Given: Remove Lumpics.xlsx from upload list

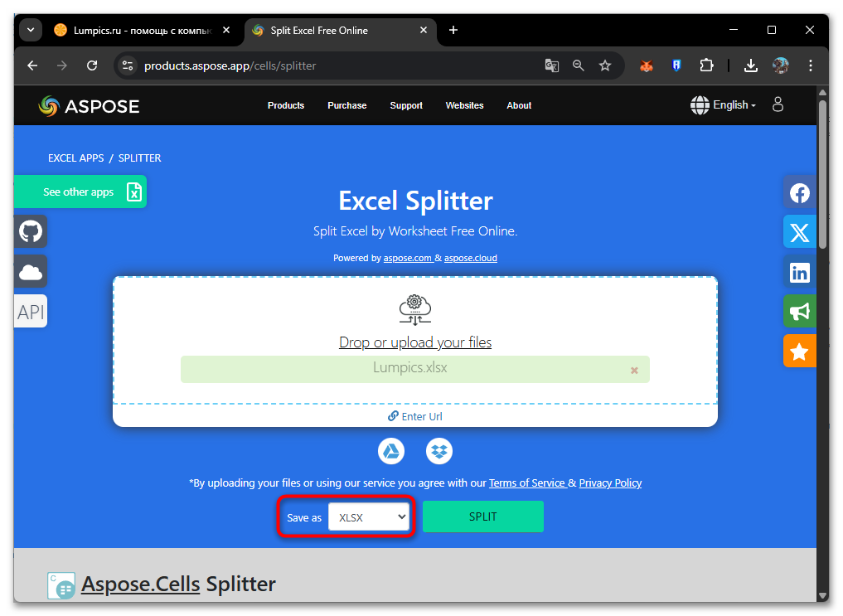Looking at the screenshot, I should [634, 371].
